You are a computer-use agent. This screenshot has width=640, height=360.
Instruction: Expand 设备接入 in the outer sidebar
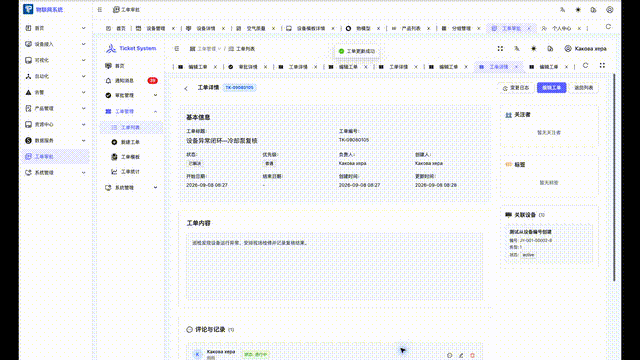[56, 44]
